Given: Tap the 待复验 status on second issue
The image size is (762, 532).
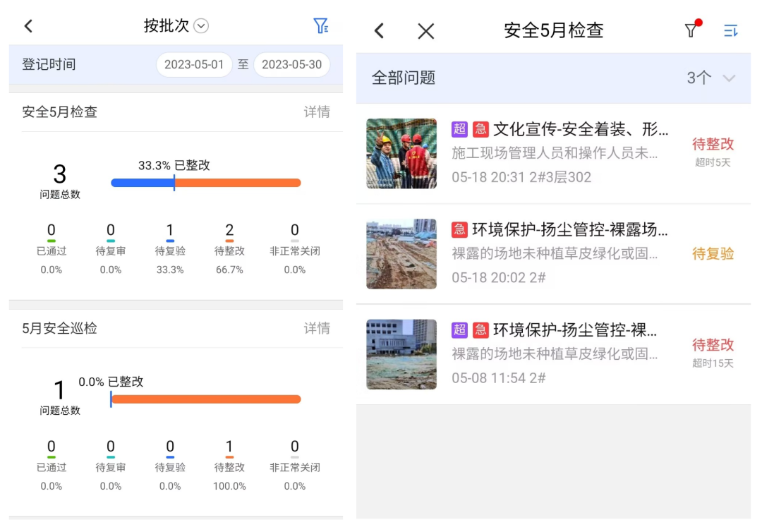Looking at the screenshot, I should point(713,254).
